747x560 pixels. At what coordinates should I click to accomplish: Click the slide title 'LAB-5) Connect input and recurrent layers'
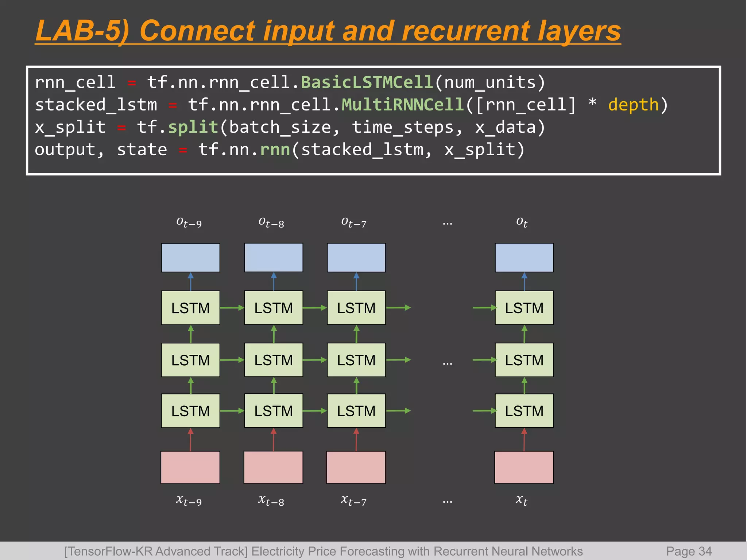click(x=328, y=31)
